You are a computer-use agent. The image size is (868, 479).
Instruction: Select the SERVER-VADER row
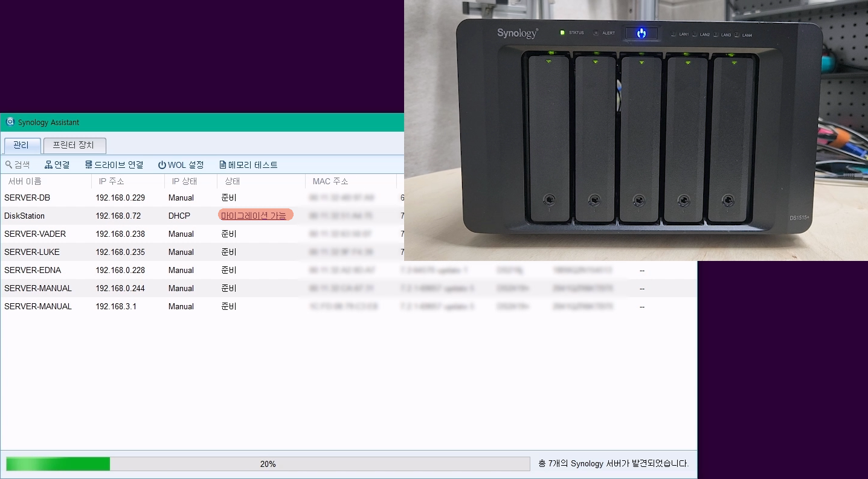pyautogui.click(x=35, y=234)
